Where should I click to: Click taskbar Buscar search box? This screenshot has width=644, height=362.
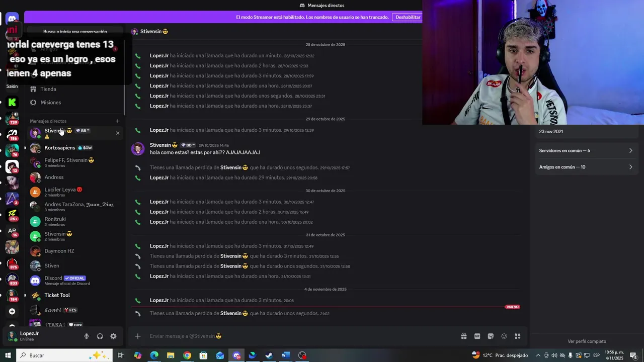65,355
